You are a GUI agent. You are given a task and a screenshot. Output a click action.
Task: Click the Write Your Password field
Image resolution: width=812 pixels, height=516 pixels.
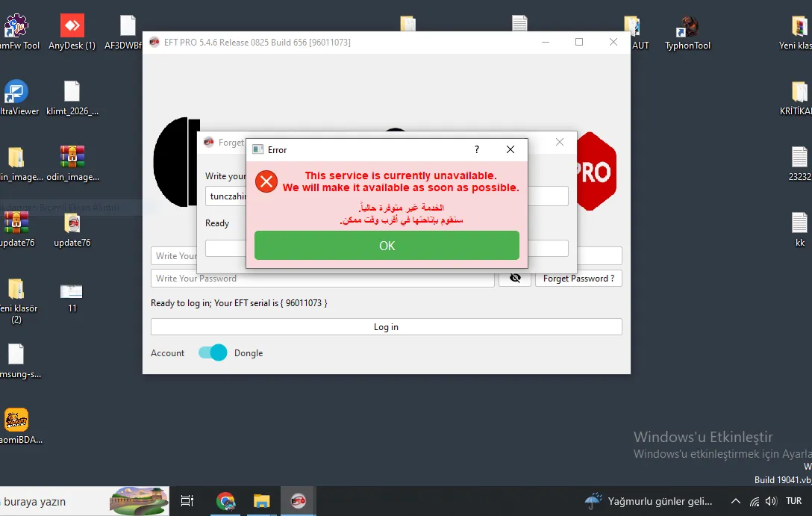pyautogui.click(x=322, y=279)
